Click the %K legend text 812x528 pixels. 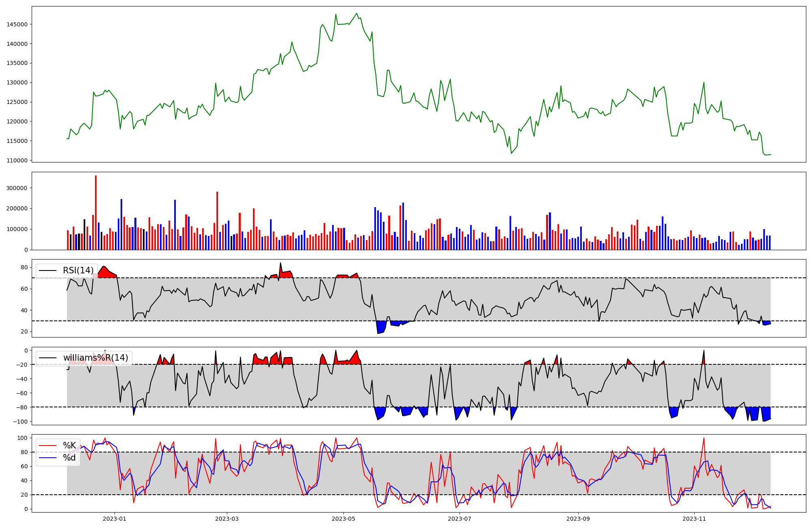pyautogui.click(x=69, y=446)
